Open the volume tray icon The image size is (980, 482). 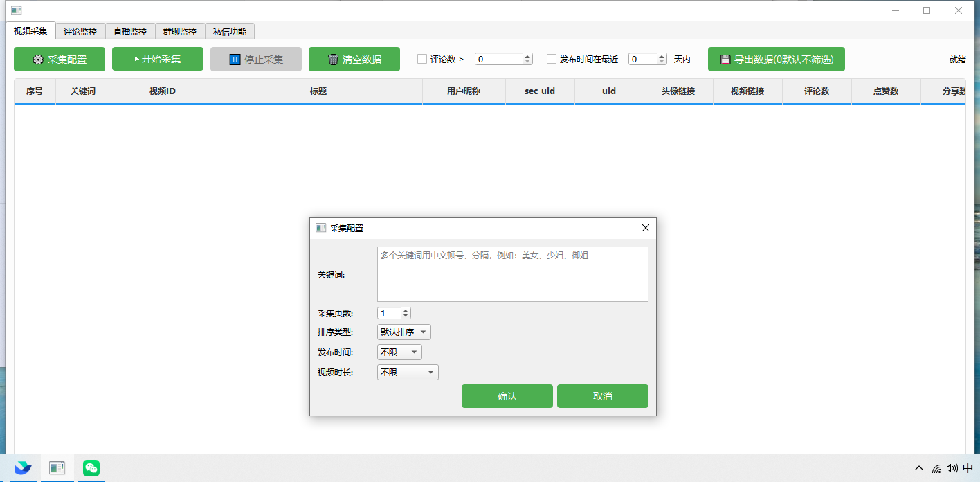pyautogui.click(x=952, y=468)
